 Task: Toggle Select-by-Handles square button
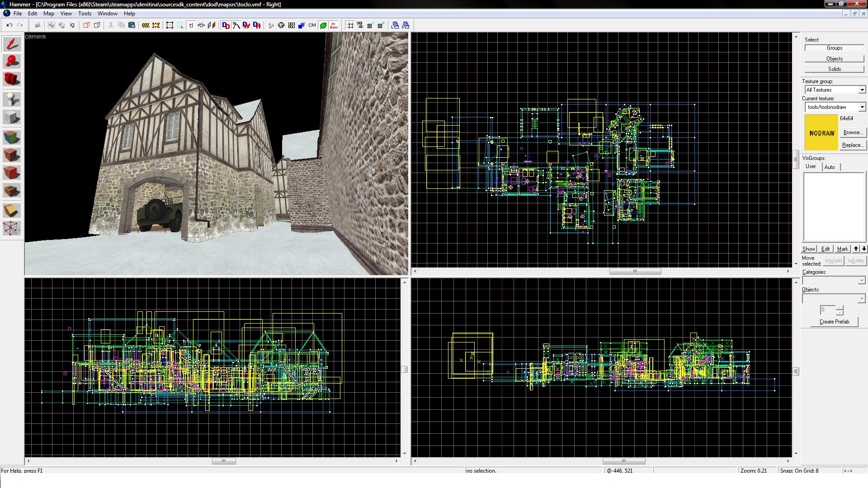click(170, 25)
